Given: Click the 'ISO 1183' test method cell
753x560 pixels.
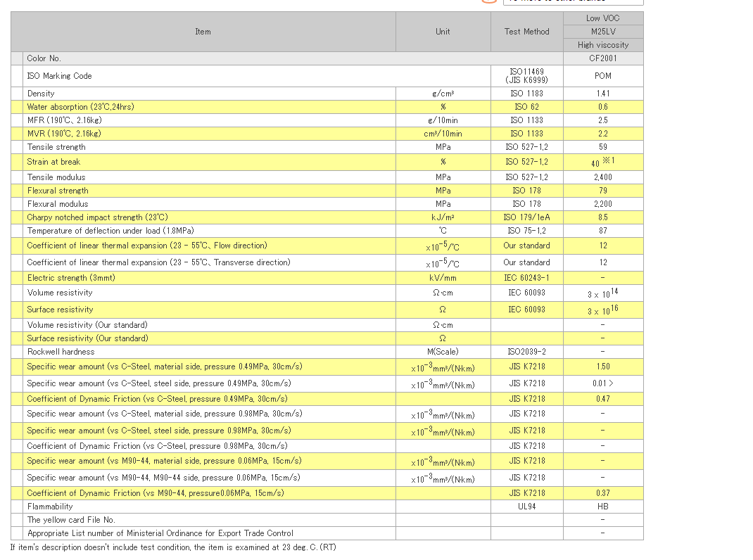Looking at the screenshot, I should pos(527,94).
